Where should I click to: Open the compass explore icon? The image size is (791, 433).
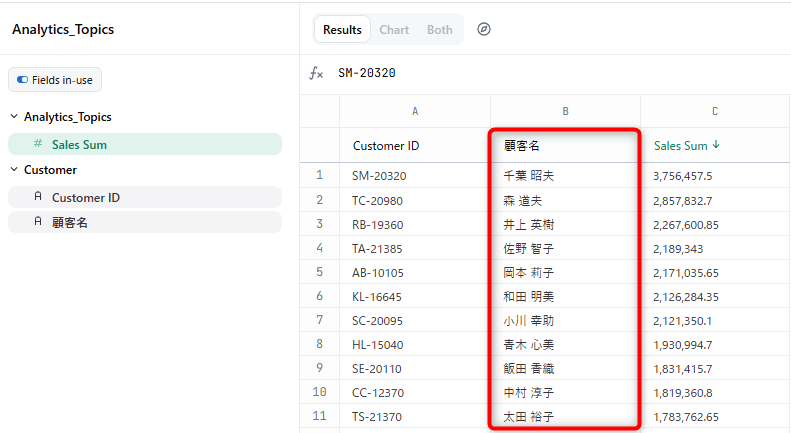483,29
